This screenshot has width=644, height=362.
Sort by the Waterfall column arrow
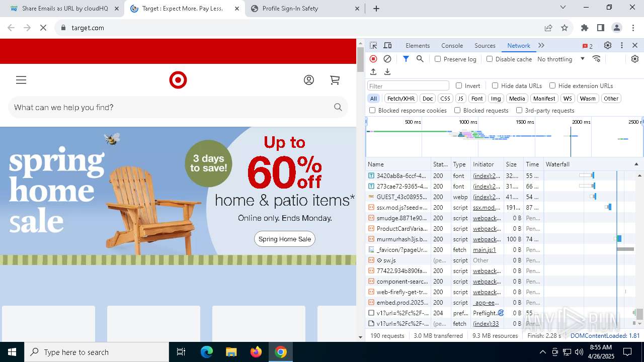point(636,164)
